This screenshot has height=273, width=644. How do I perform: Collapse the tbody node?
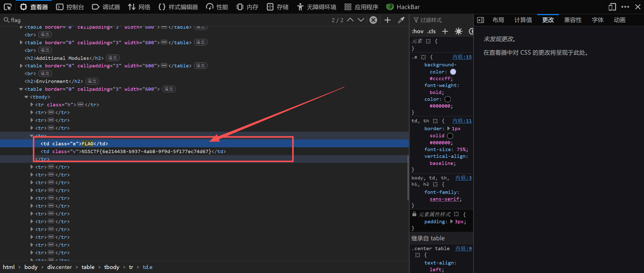(26, 97)
